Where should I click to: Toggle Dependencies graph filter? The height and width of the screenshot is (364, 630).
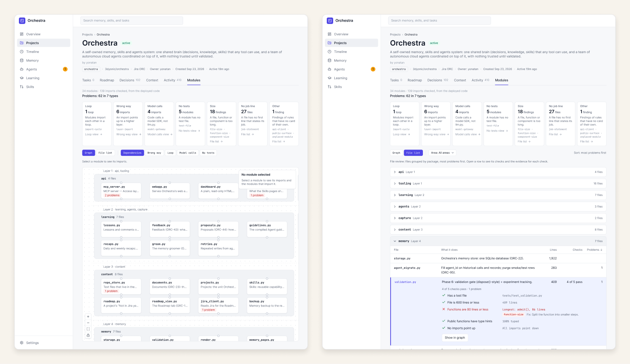pos(132,153)
